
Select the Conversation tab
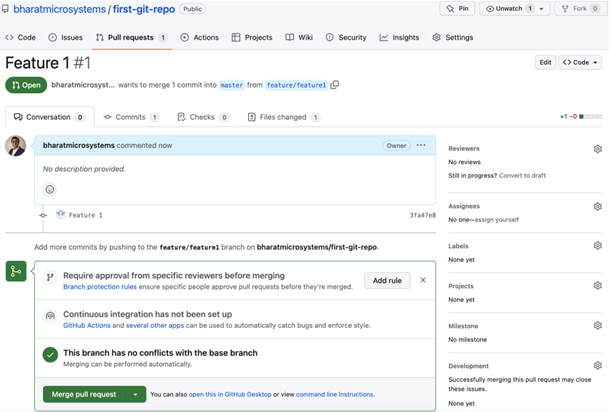point(49,117)
